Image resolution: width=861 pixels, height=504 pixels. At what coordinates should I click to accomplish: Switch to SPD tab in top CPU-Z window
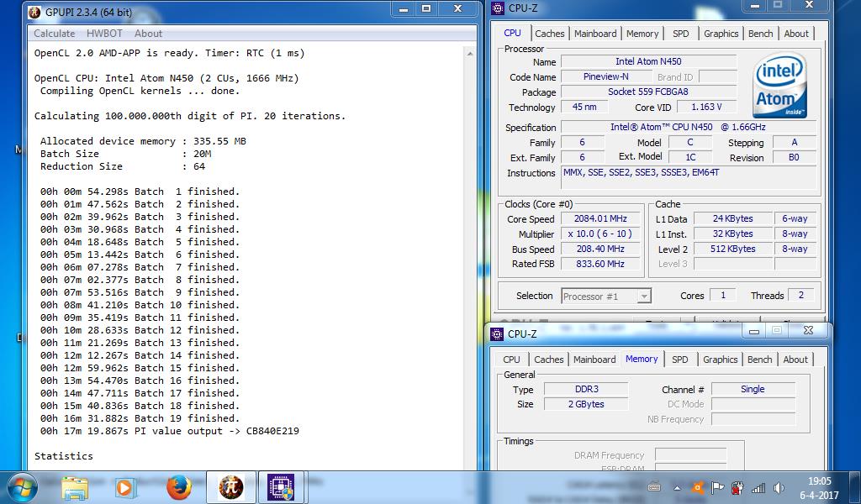coord(681,34)
